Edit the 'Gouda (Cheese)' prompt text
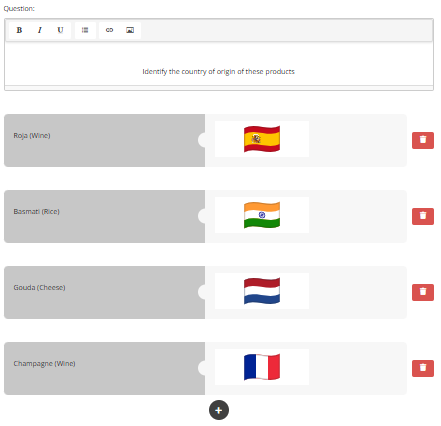This screenshot has height=426, width=441. (x=39, y=288)
